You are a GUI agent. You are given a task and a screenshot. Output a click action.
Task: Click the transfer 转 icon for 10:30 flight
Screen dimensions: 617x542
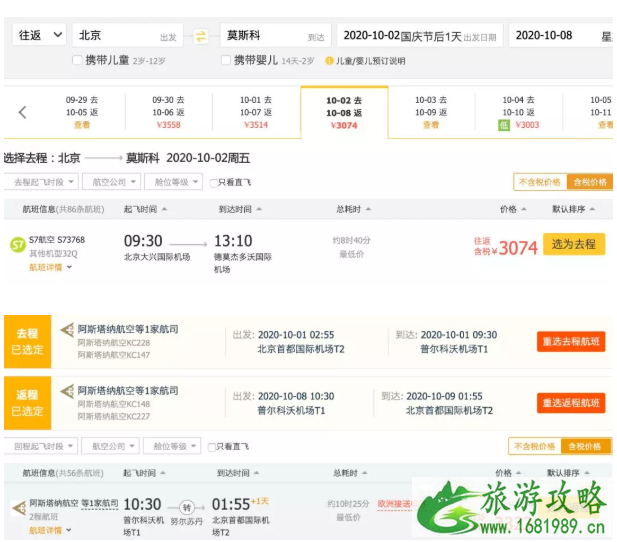(187, 507)
